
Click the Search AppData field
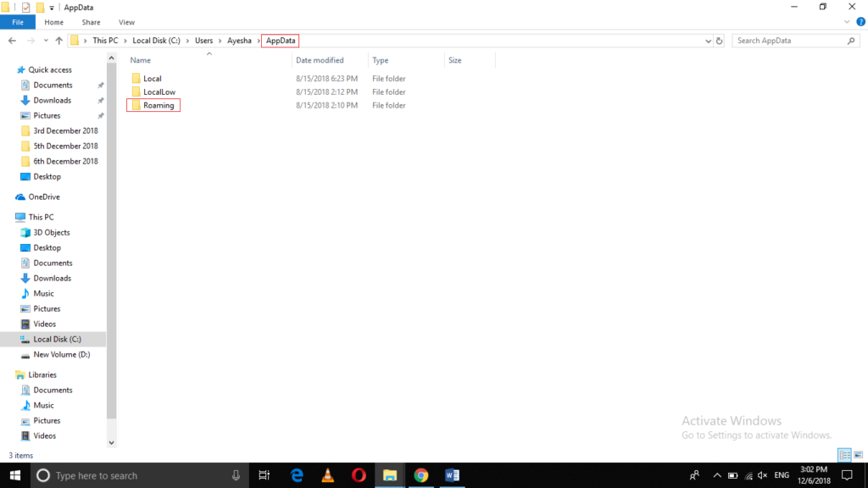pyautogui.click(x=788, y=41)
